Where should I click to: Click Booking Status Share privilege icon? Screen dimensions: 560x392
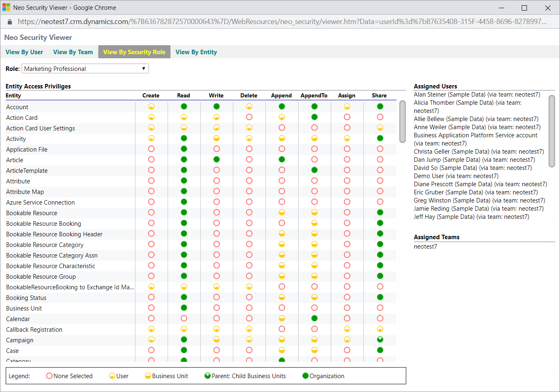(380, 297)
